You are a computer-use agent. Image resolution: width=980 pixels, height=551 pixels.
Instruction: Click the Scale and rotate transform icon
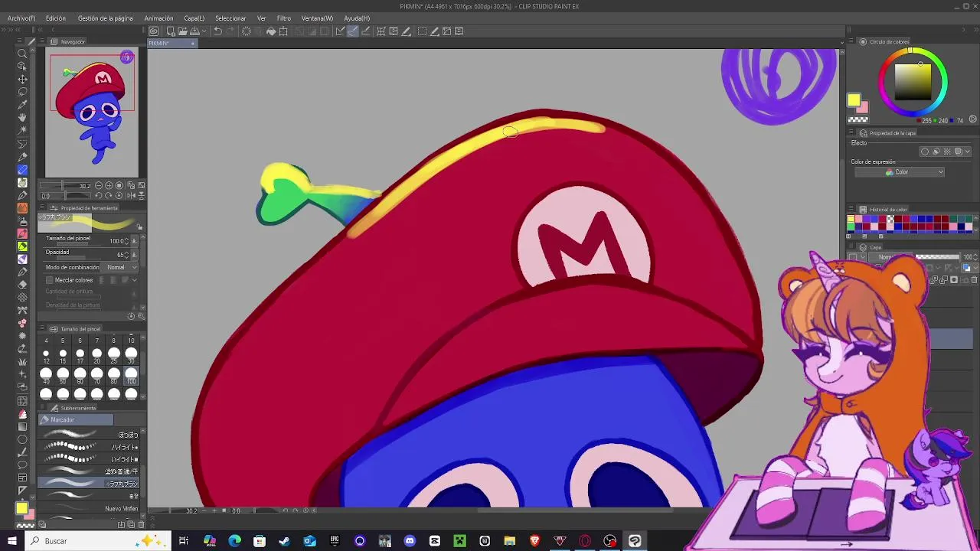coord(283,31)
